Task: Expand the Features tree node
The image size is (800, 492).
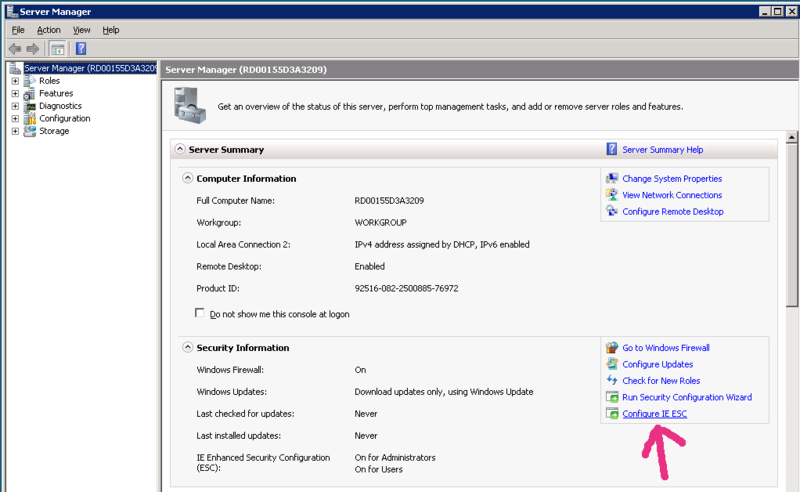Action: 15,93
